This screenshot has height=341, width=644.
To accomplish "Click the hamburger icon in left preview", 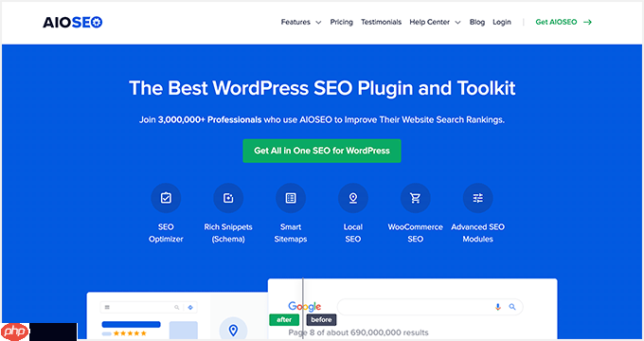I will click(x=107, y=307).
